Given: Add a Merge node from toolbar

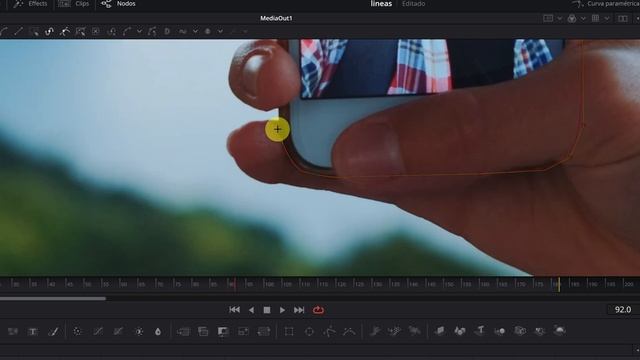Looking at the screenshot, I should tap(183, 331).
